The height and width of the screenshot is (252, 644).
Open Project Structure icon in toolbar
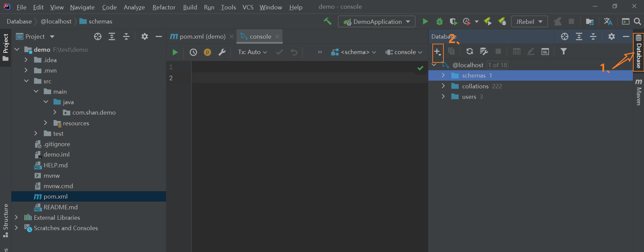pos(590,22)
